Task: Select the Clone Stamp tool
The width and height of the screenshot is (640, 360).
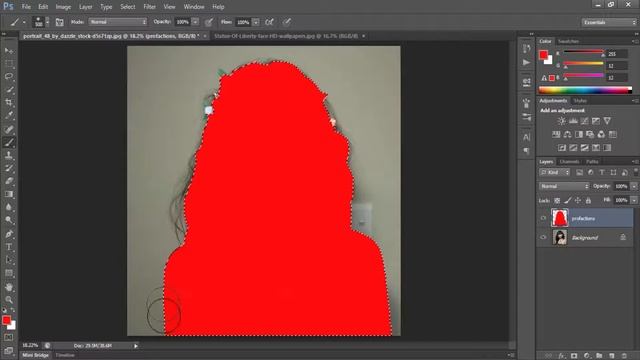Action: tap(9, 156)
